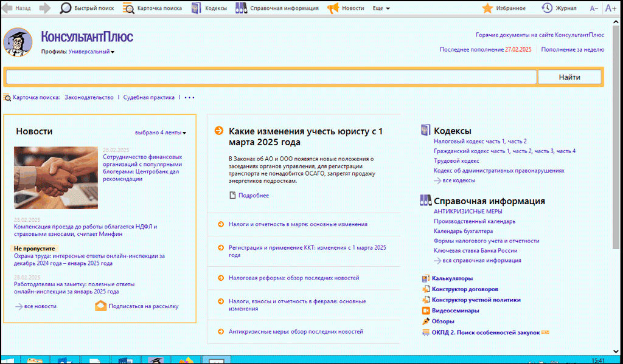Select Судебная практика search card

[x=148, y=97]
